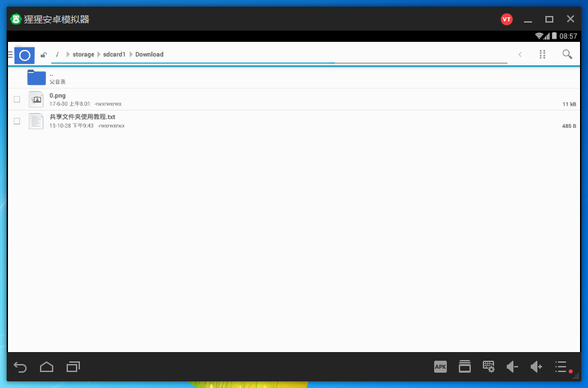Expand arrow before Download breadcrumb
The width and height of the screenshot is (588, 388).
tap(131, 55)
